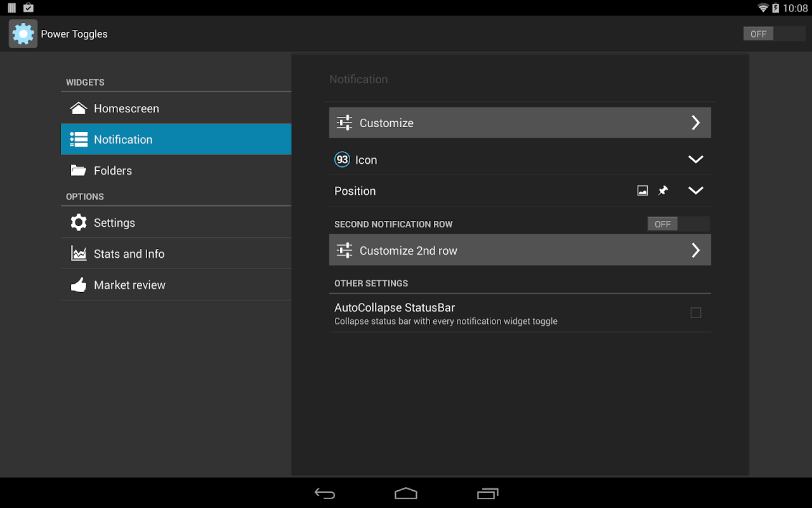Open the Customize 2nd row settings

pyautogui.click(x=520, y=250)
